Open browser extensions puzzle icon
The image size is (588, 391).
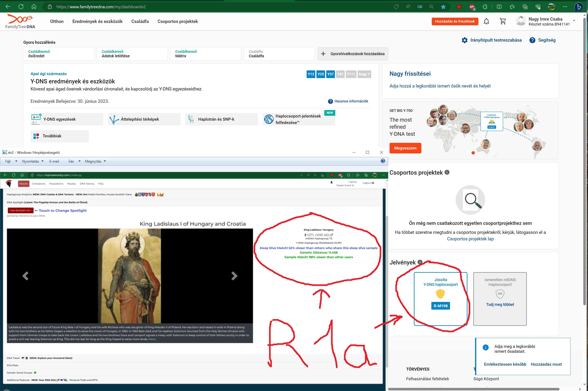485,7
